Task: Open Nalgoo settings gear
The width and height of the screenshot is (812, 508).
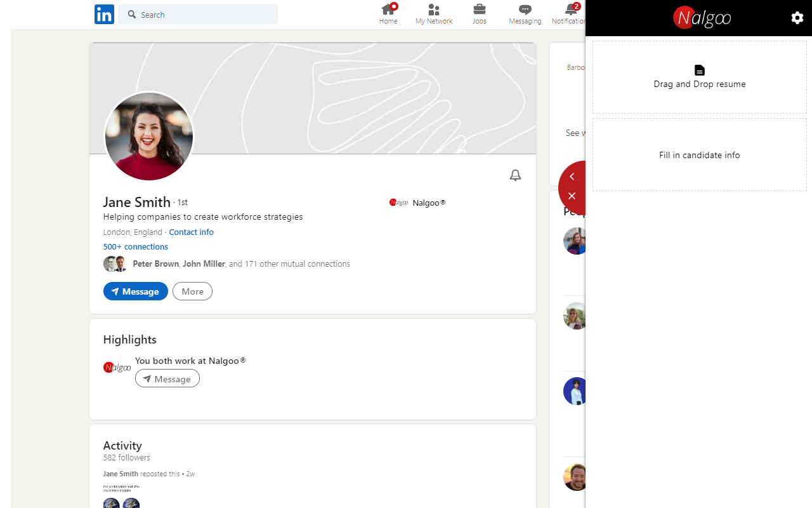Action: click(x=797, y=18)
